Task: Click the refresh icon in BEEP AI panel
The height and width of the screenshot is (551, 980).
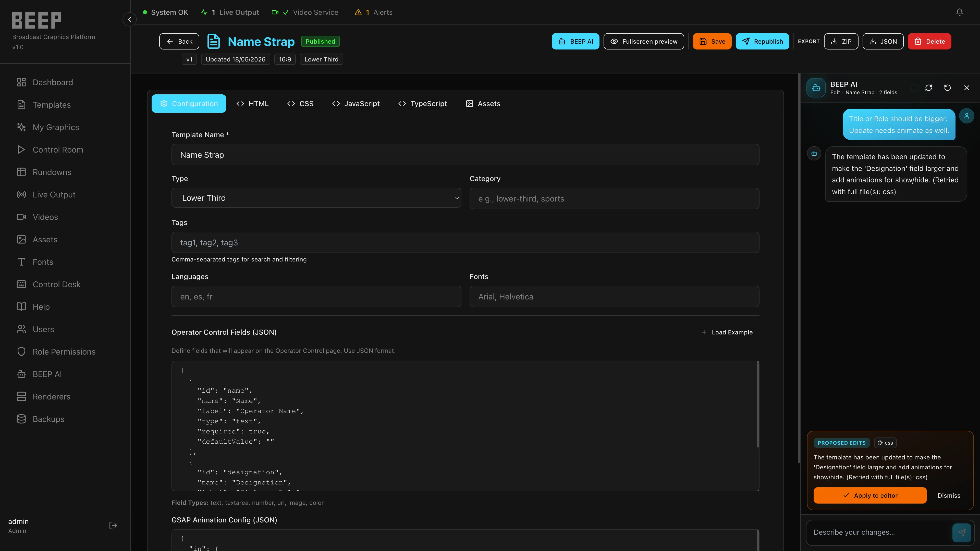Action: (x=929, y=88)
